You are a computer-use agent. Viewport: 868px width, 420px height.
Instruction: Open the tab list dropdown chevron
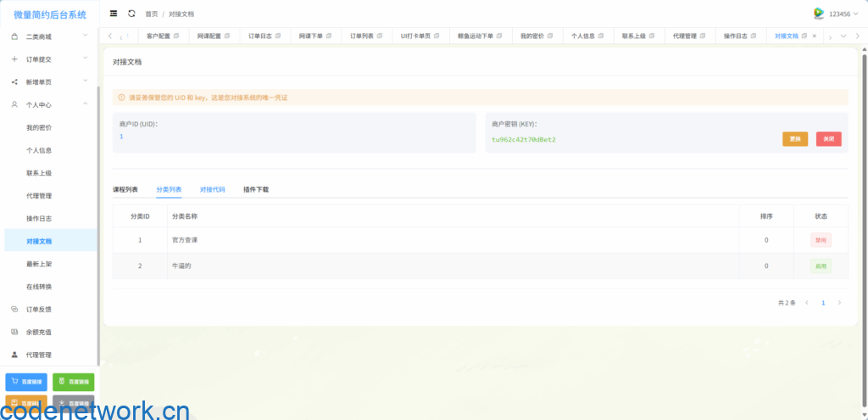[x=843, y=36]
